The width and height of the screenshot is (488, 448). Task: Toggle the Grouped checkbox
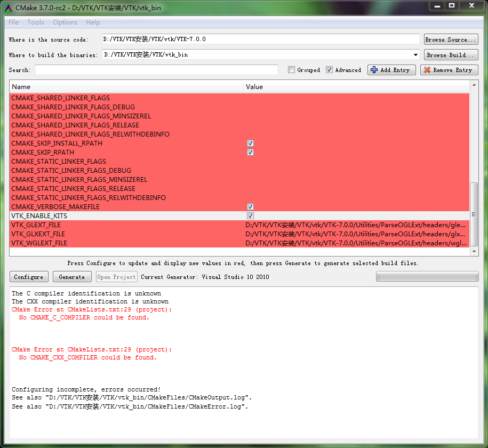click(291, 70)
